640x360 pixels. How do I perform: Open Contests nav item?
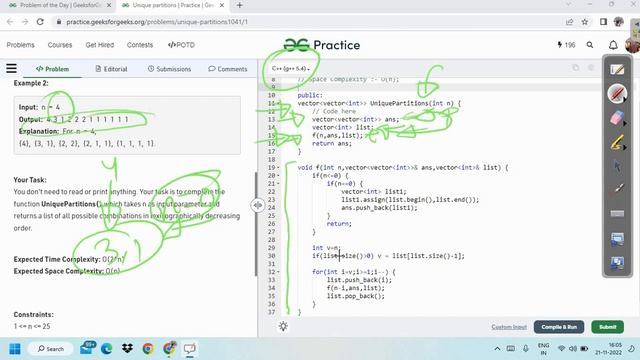coord(140,45)
